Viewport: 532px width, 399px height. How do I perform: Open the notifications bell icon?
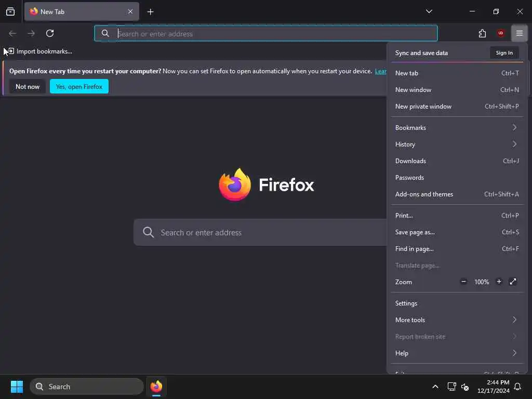518,387
